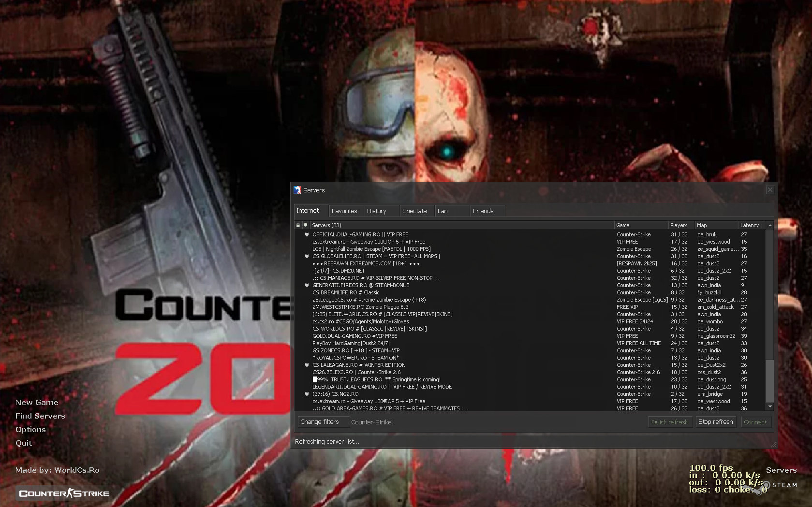The height and width of the screenshot is (507, 812).
Task: Click the Steam logo in bottom corner
Action: 766,485
